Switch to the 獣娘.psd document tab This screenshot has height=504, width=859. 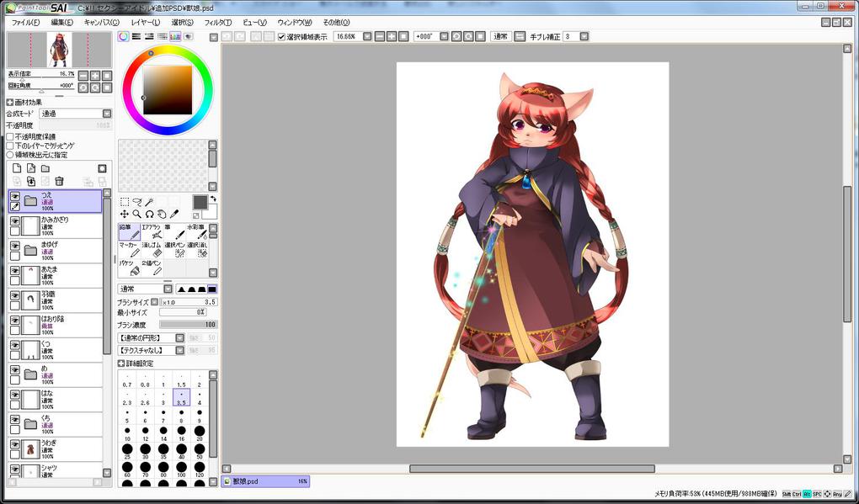[265, 481]
